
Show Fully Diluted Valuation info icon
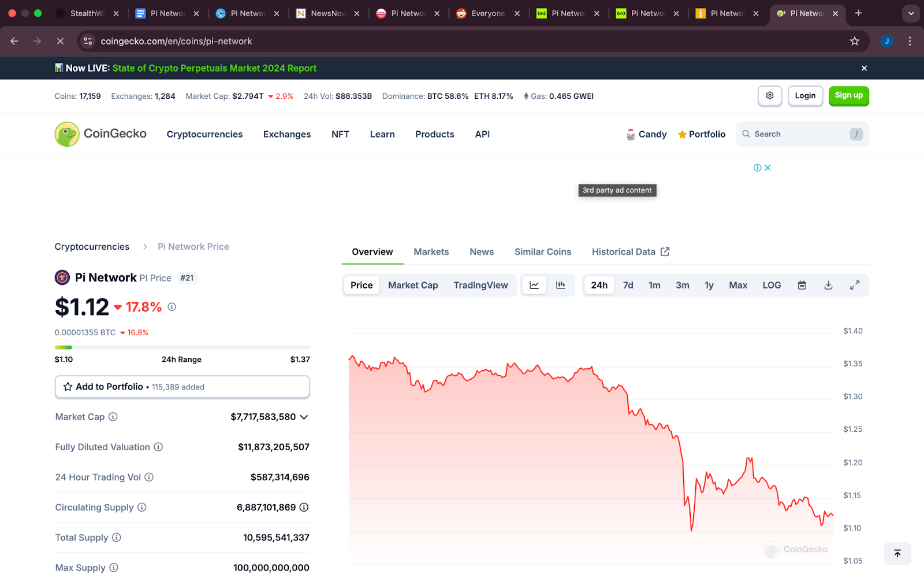pos(158,447)
